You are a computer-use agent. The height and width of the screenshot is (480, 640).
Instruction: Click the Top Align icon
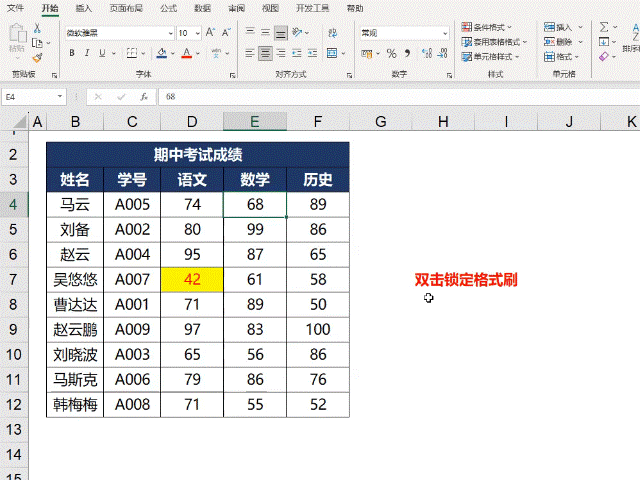click(250, 32)
